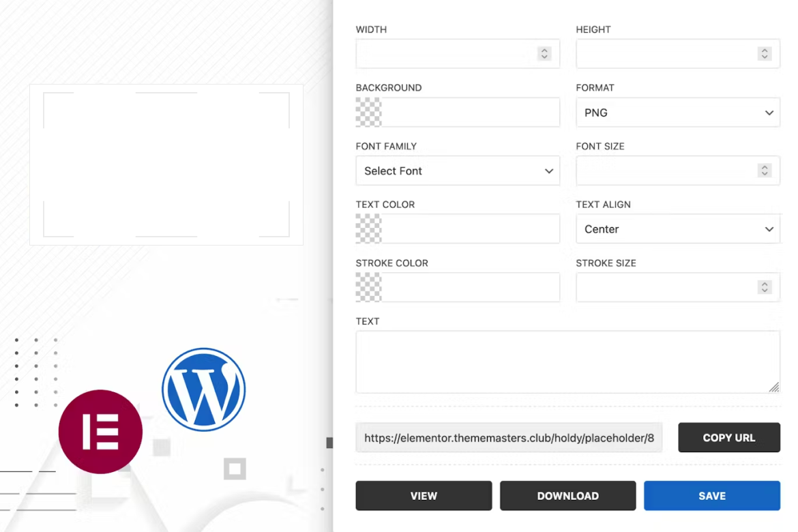Click the Stroke Color value field
The image size is (798, 532).
(x=470, y=287)
